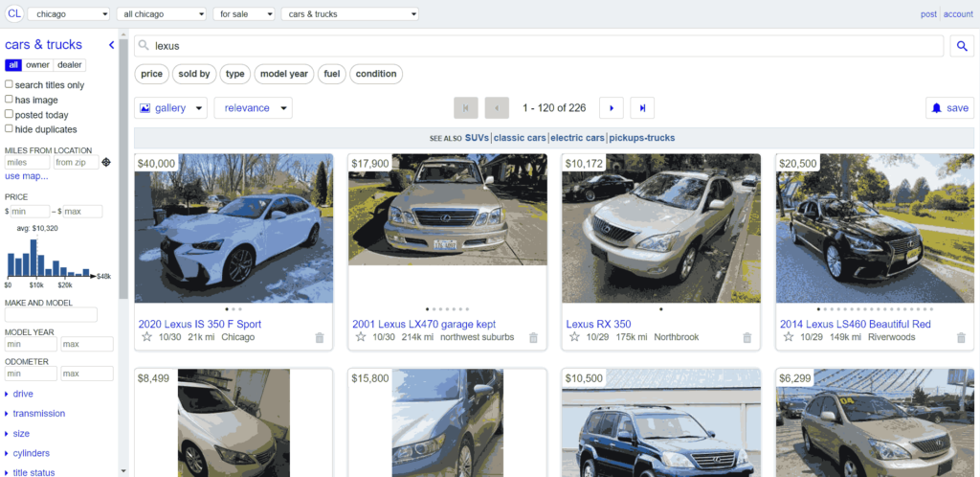Toggle search titles only checkbox
The height and width of the screenshot is (477, 980).
(9, 84)
